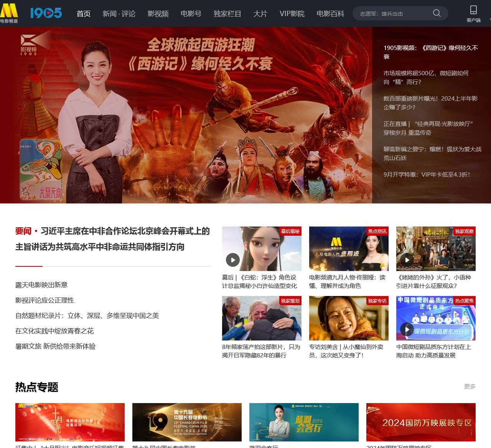Click the 独家观察 tag label
The image size is (491, 448).
coord(464,231)
